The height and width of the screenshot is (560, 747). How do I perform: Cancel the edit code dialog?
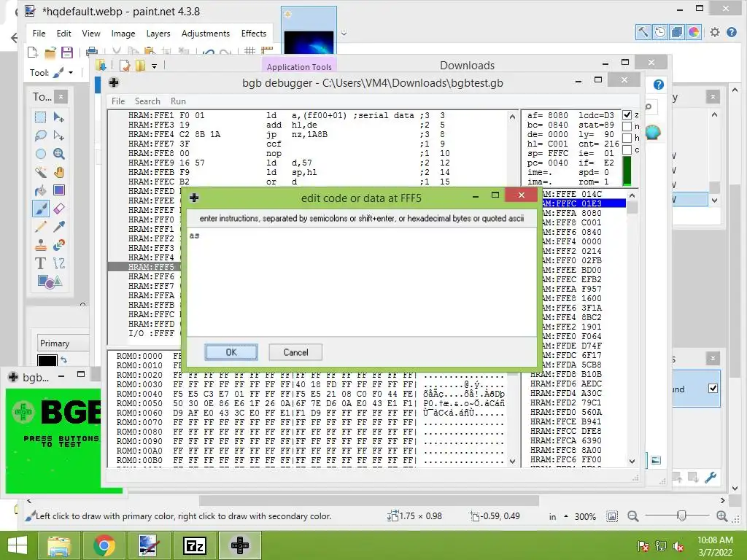(295, 352)
